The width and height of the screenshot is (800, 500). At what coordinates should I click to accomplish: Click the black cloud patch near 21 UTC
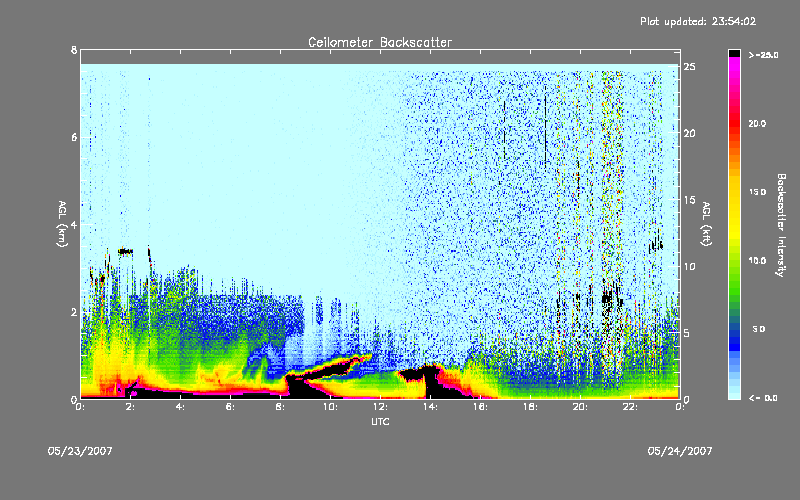pos(607,298)
